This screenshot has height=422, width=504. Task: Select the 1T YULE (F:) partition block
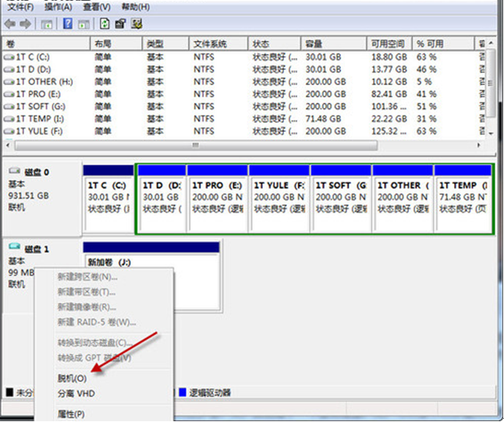(279, 199)
